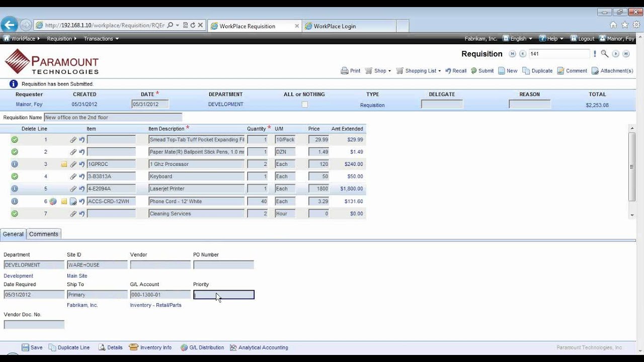This screenshot has width=644, height=362.
Task: Print the requisition
Action: pyautogui.click(x=351, y=71)
